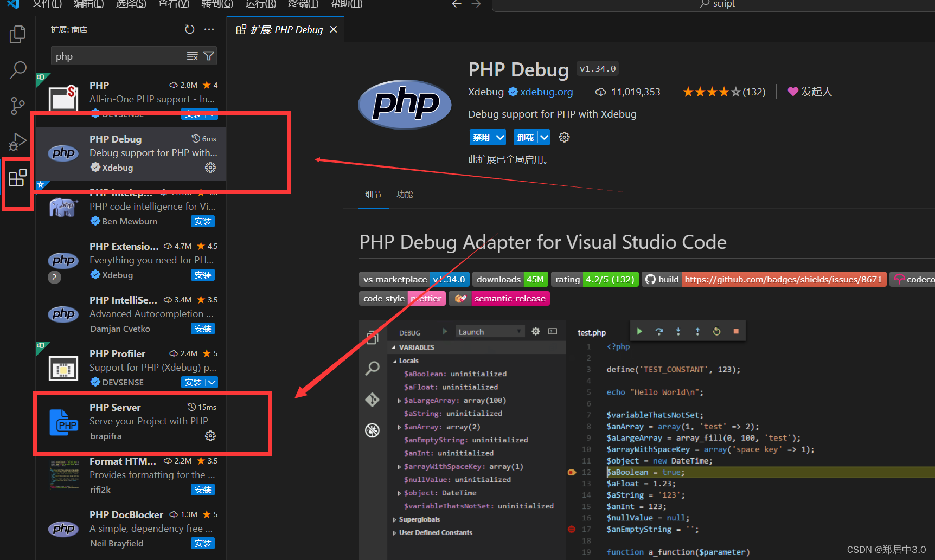
Task: Go back in navigation history
Action: coord(457,4)
